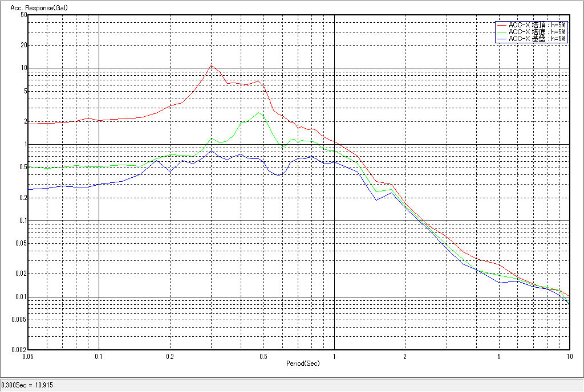This screenshot has height=392, width=584.
Task: Click the 0.1 tick label on the period axis
Action: [x=99, y=357]
